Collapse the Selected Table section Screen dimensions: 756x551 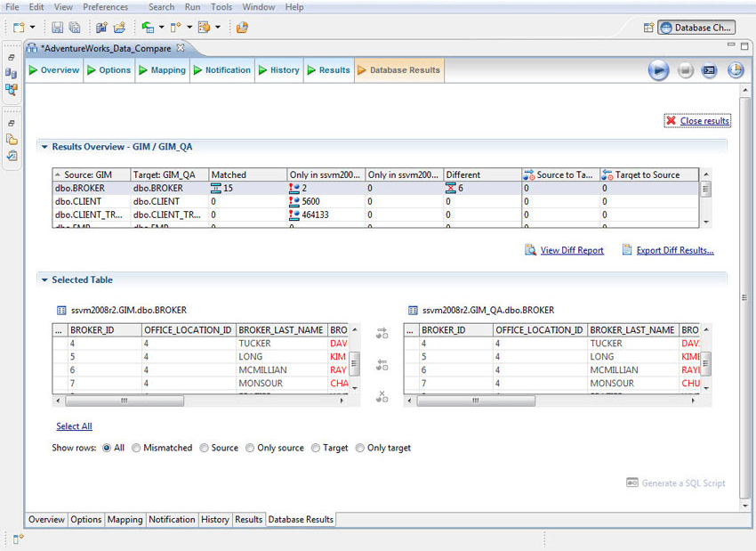pos(44,280)
